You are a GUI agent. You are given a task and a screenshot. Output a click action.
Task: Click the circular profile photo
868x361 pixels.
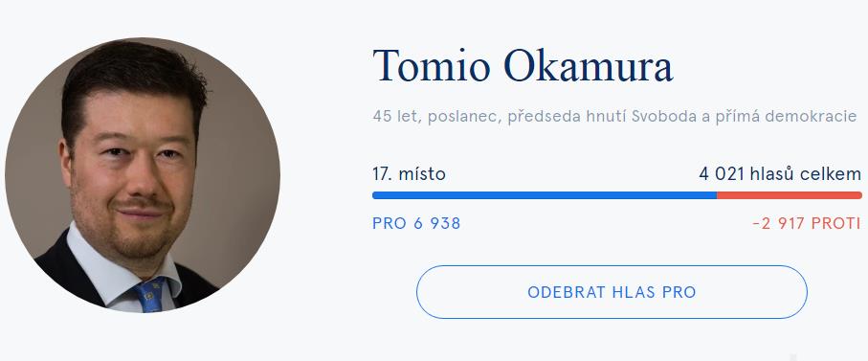(x=143, y=175)
